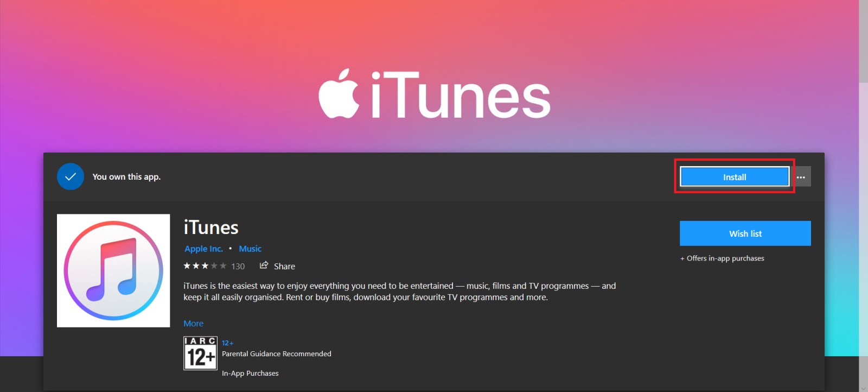Click the IARC 12+ rating badge

[200, 353]
